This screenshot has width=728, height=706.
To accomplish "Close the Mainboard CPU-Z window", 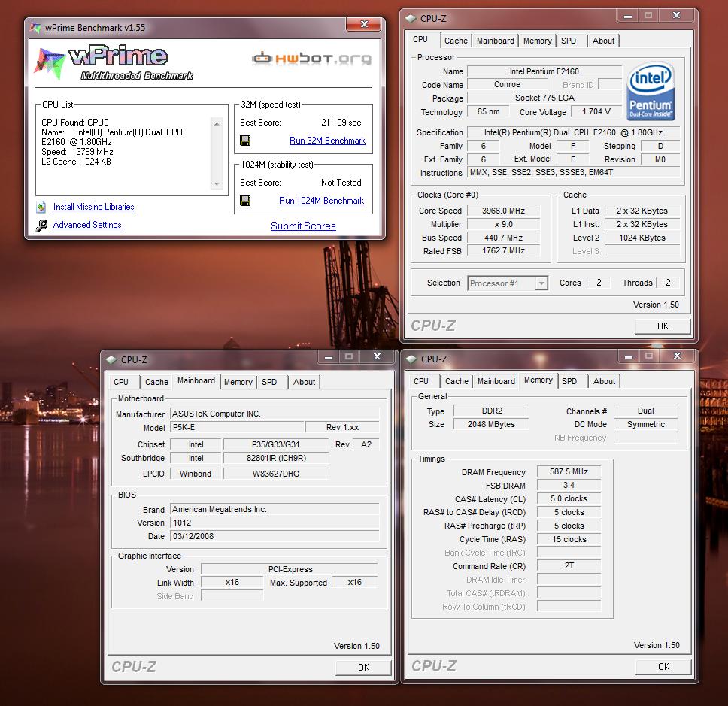I will pos(377,357).
